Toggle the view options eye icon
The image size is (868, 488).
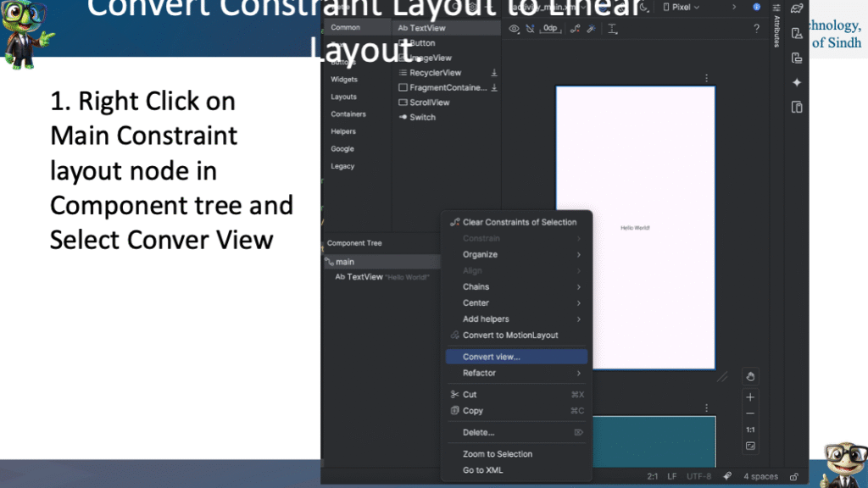pyautogui.click(x=514, y=29)
